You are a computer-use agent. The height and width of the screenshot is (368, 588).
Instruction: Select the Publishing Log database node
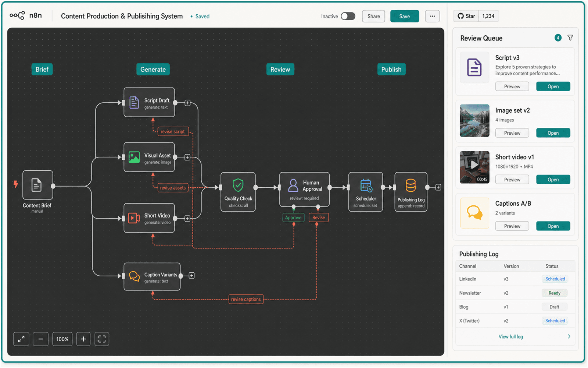(x=411, y=192)
